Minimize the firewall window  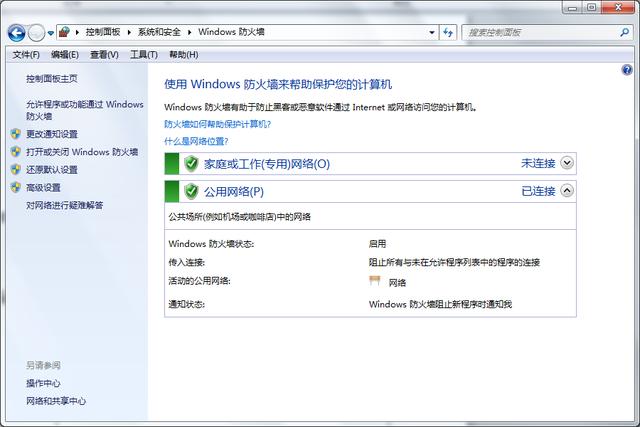[572, 7]
